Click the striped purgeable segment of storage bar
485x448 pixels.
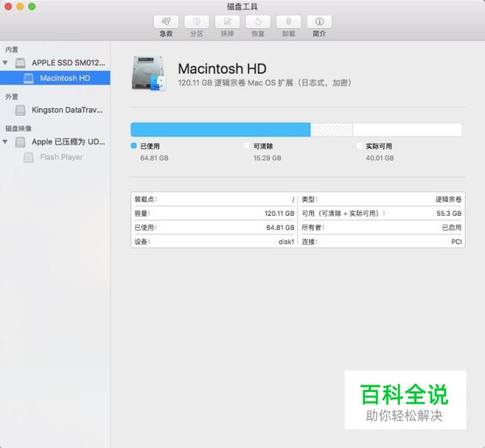[331, 129]
